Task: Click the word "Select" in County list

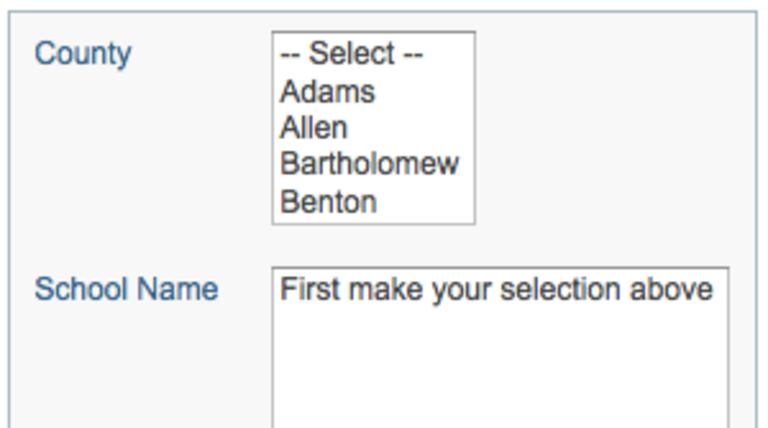Action: [x=351, y=54]
